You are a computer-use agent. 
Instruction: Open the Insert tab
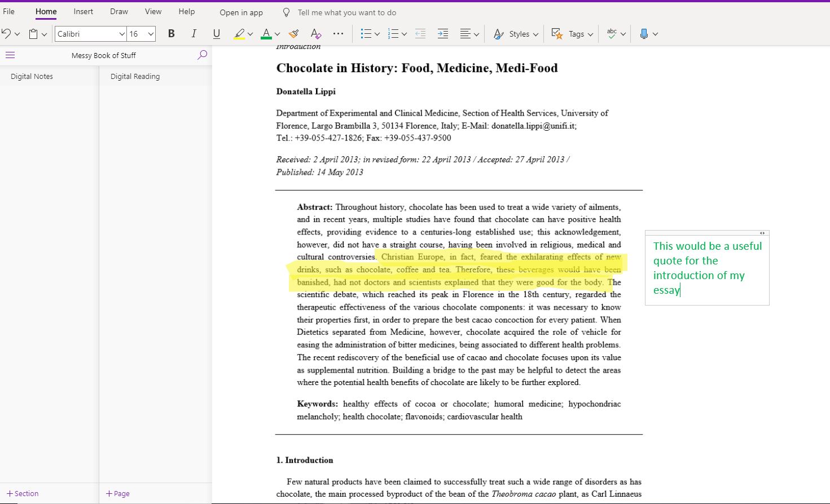pos(83,11)
